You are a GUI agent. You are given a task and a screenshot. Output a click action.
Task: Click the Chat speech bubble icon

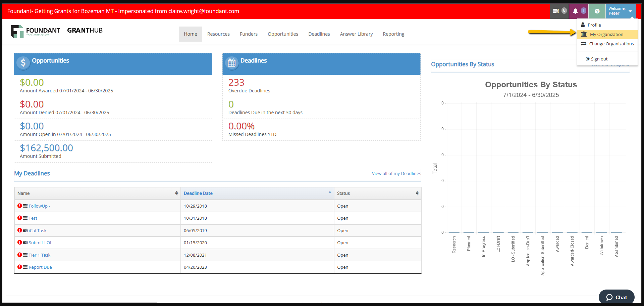point(609,297)
